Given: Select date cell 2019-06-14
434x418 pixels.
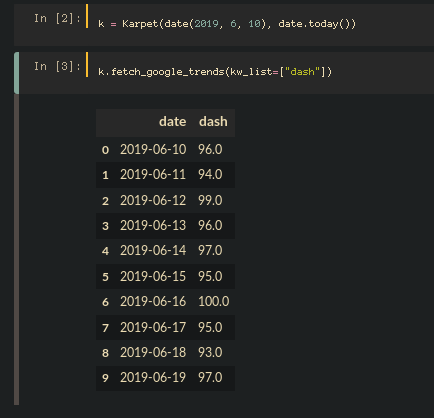Looking at the screenshot, I should 153,251.
